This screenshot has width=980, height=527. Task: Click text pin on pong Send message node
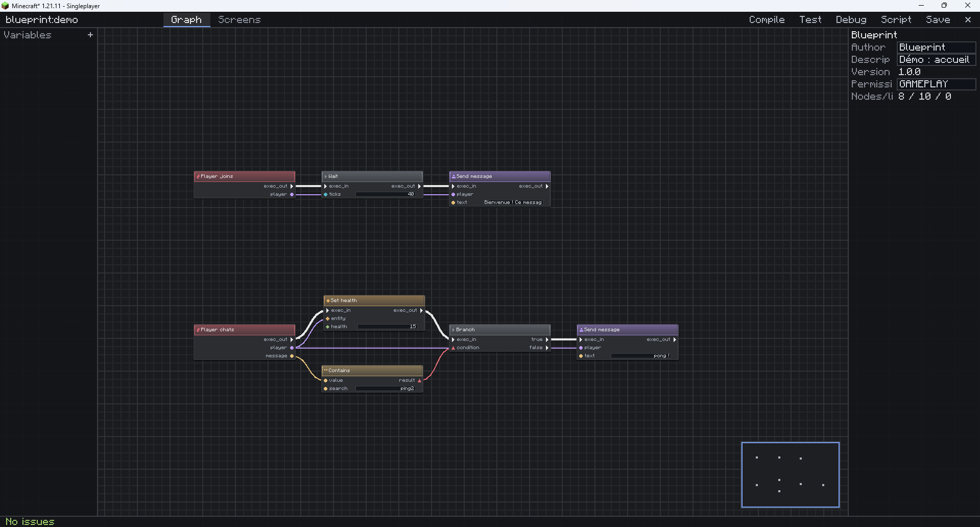click(x=581, y=356)
